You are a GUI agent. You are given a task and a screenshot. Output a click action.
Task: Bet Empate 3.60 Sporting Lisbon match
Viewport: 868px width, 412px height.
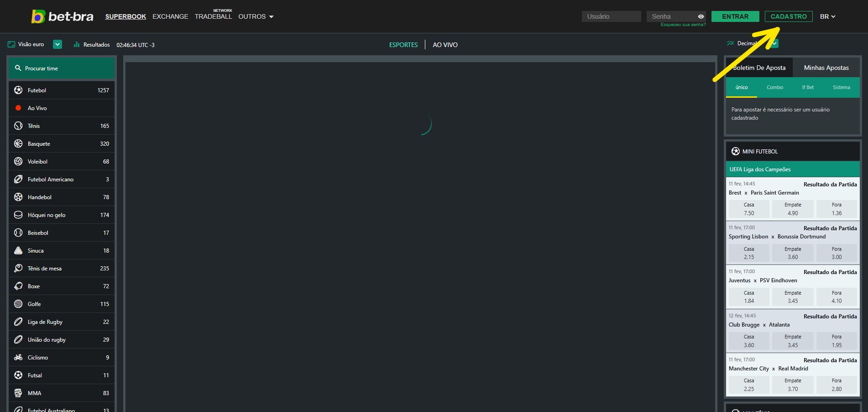click(793, 253)
